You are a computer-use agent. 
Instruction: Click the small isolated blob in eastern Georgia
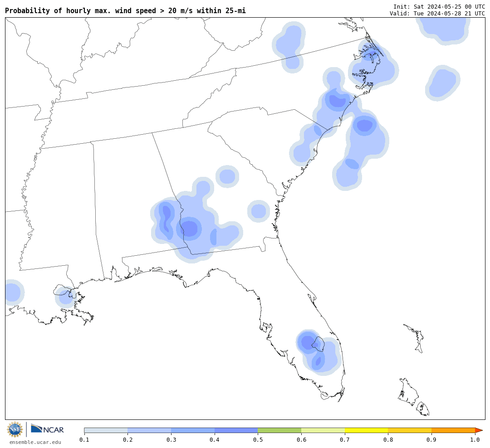pos(259,211)
